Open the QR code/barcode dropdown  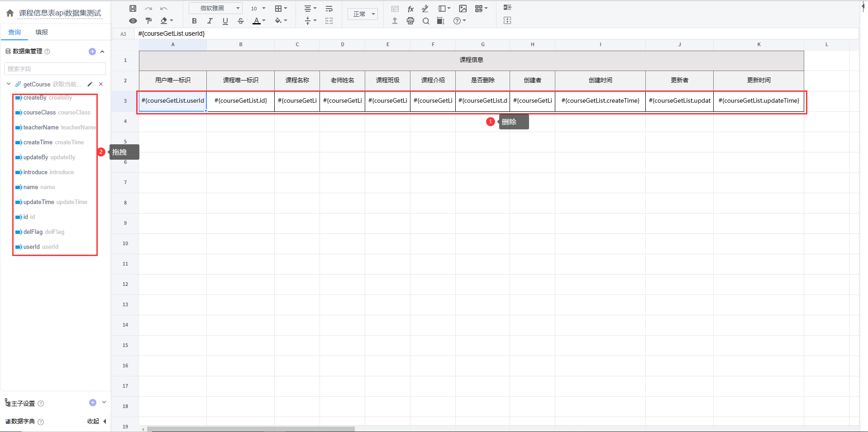tap(481, 9)
